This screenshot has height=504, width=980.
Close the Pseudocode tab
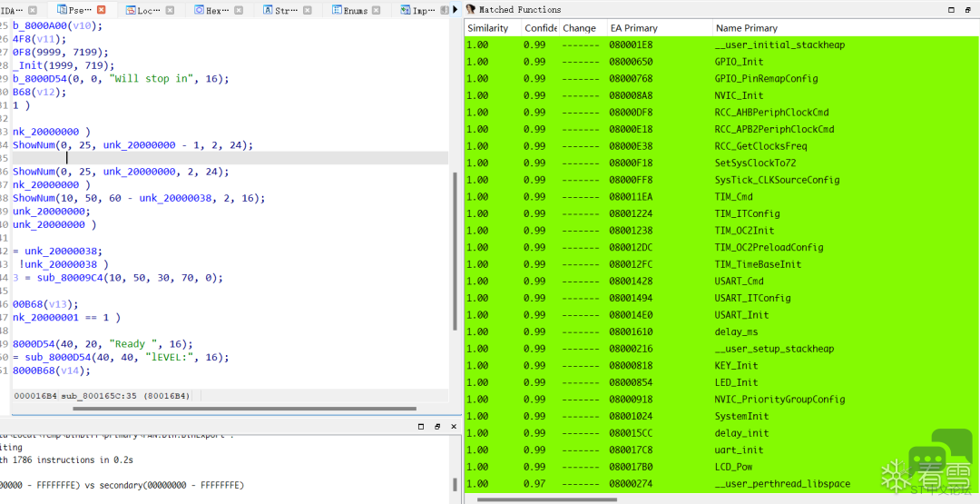102,10
